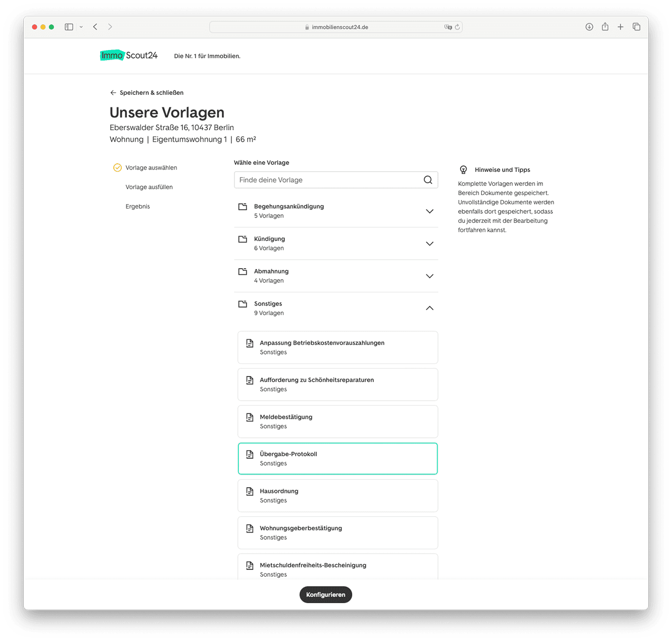Choose the Hausordnung template
The height and width of the screenshot is (641, 672).
[x=337, y=496]
